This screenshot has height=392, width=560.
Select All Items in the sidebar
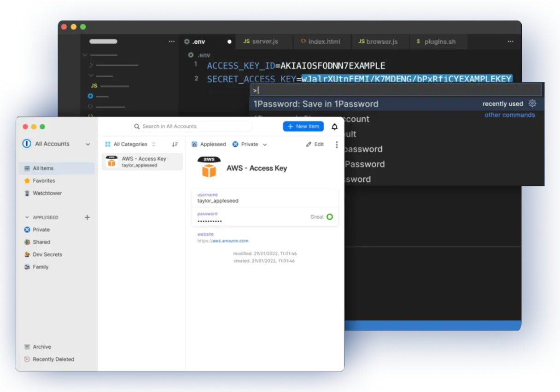57,168
